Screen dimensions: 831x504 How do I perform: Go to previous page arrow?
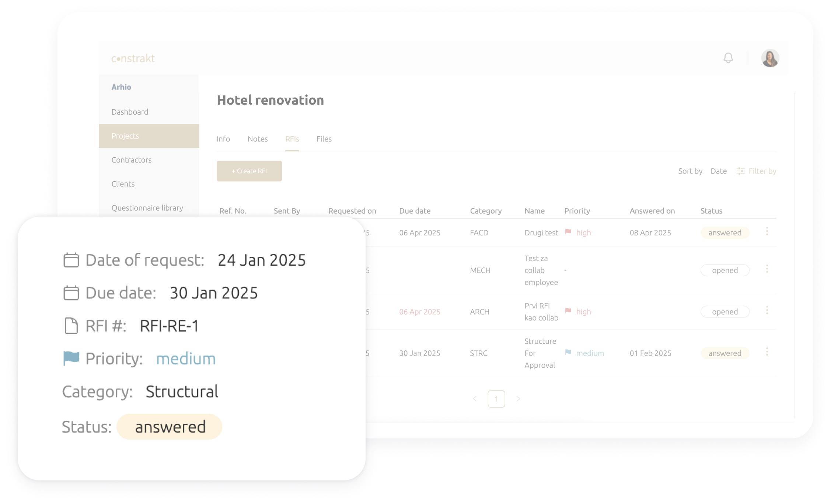(x=475, y=399)
